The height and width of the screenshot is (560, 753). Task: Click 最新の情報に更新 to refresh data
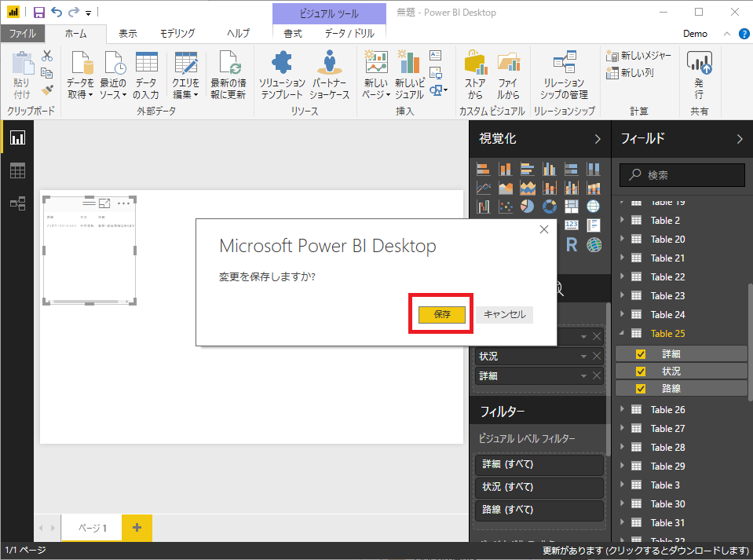point(228,75)
